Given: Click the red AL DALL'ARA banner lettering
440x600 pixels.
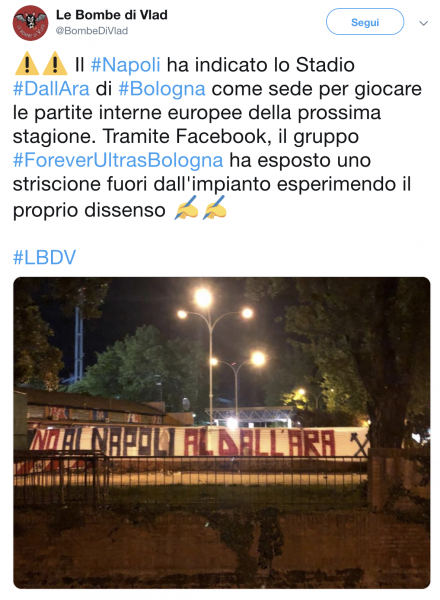Looking at the screenshot, I should [x=260, y=443].
